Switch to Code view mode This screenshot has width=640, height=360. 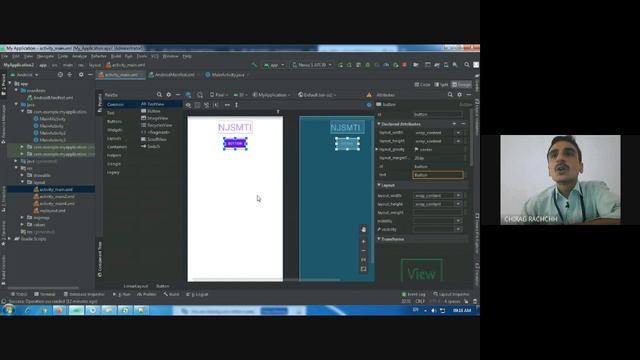(422, 84)
